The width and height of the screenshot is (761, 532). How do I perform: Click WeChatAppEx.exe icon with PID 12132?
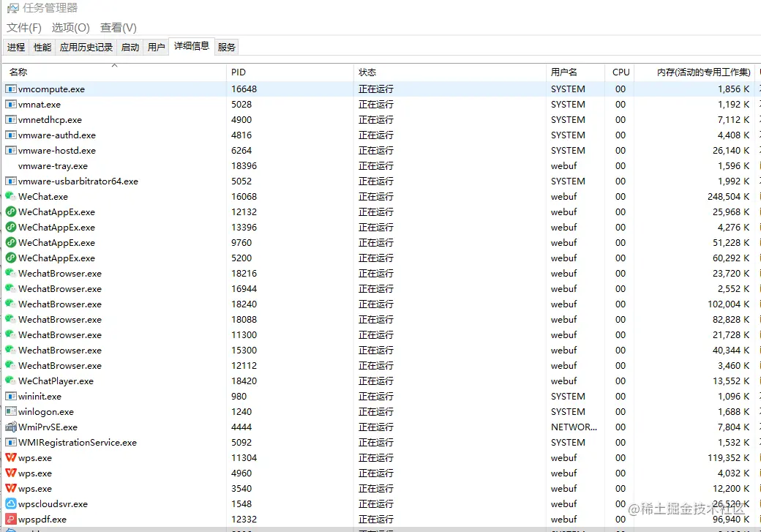click(x=11, y=212)
